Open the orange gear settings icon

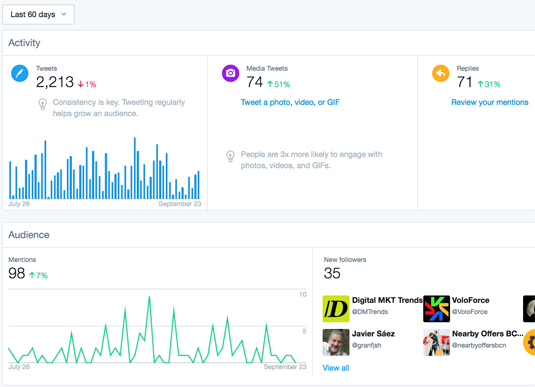click(530, 342)
